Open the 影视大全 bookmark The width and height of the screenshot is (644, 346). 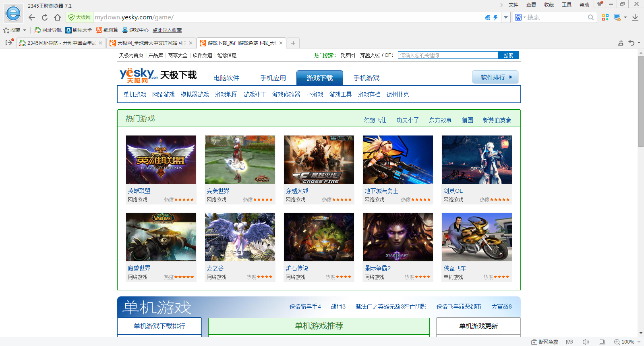pyautogui.click(x=79, y=30)
